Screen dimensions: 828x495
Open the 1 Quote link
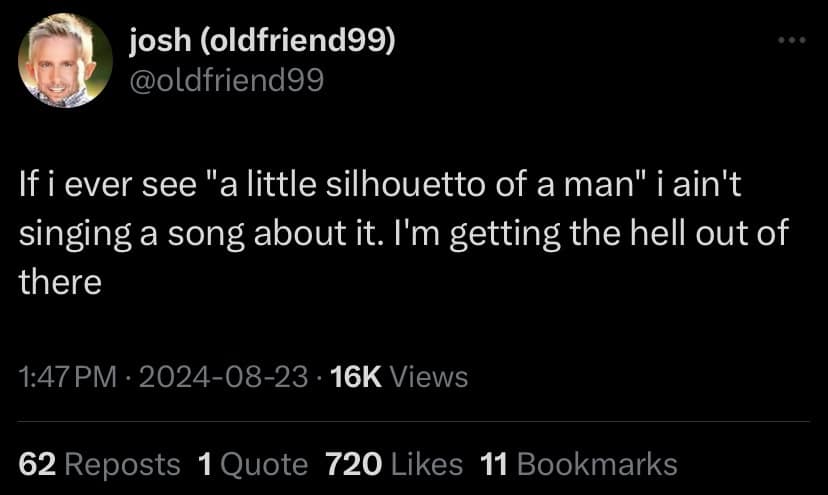[253, 464]
